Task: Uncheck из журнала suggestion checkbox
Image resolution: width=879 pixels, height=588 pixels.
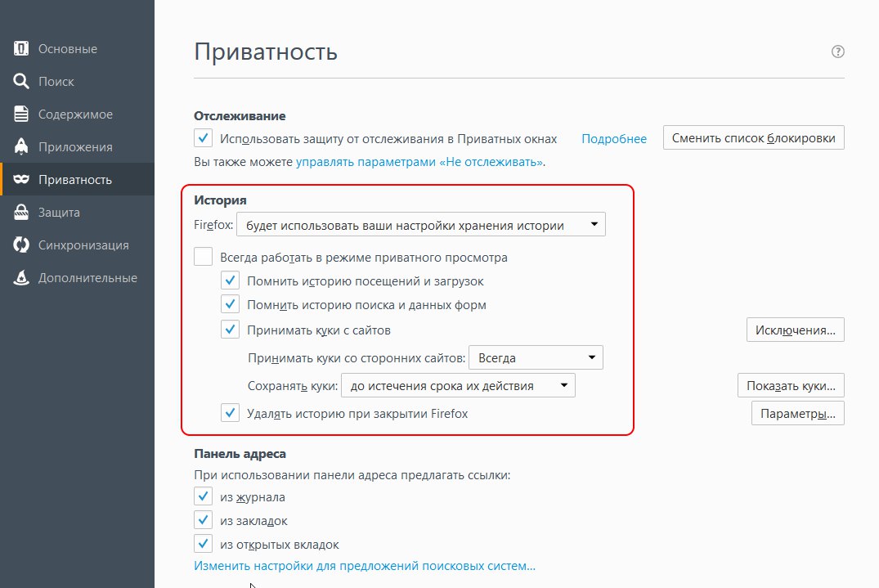Action: (203, 496)
